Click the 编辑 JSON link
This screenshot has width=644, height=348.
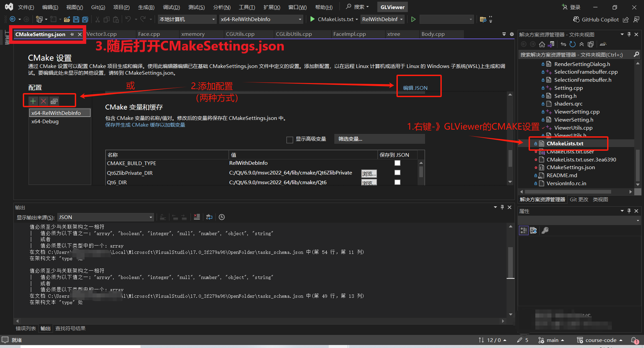(x=415, y=88)
